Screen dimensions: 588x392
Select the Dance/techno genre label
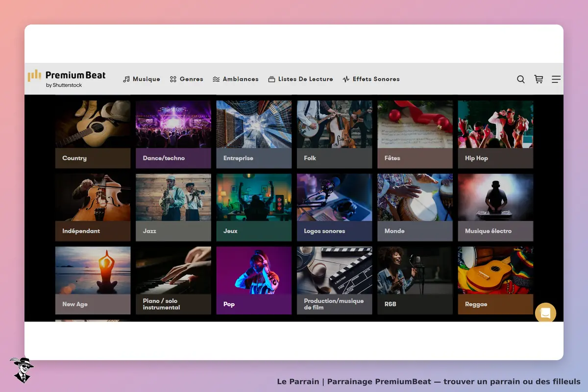(x=164, y=158)
